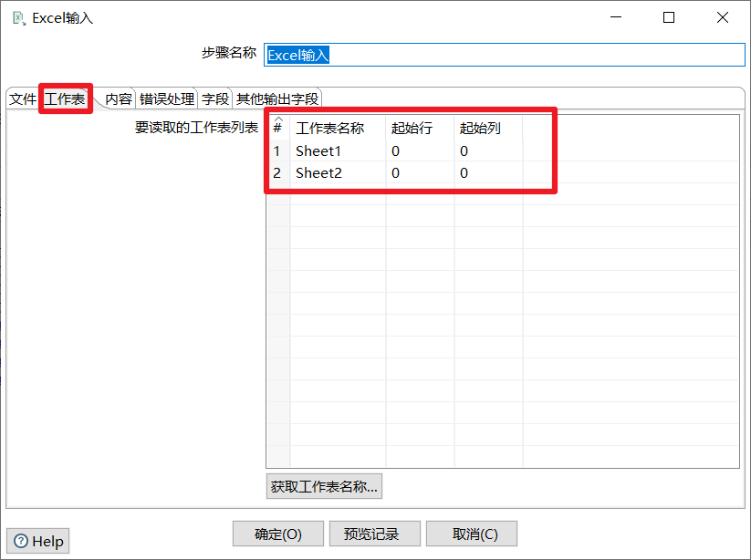751x560 pixels.
Task: Click the 步骤名称 input field
Action: point(505,55)
